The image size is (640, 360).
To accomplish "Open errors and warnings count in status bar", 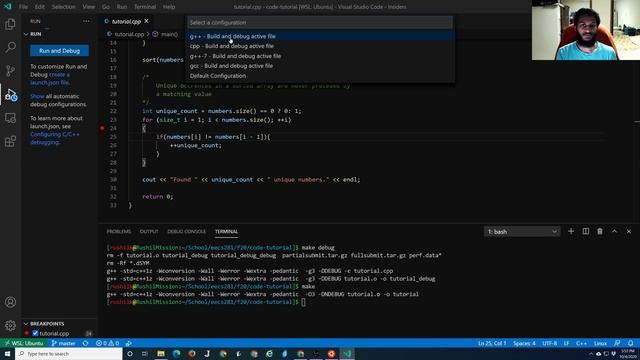I will click(107, 343).
